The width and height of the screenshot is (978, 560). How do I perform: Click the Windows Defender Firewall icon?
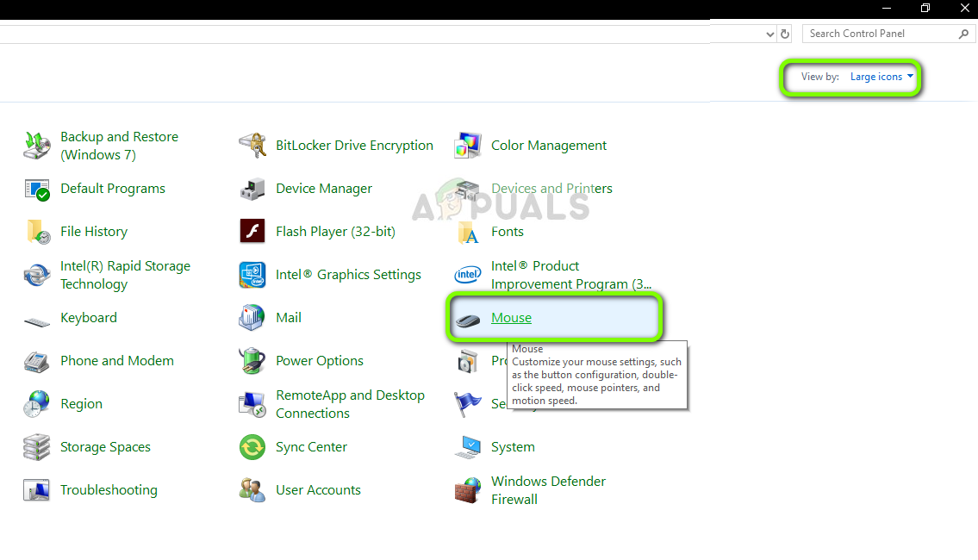pos(468,490)
